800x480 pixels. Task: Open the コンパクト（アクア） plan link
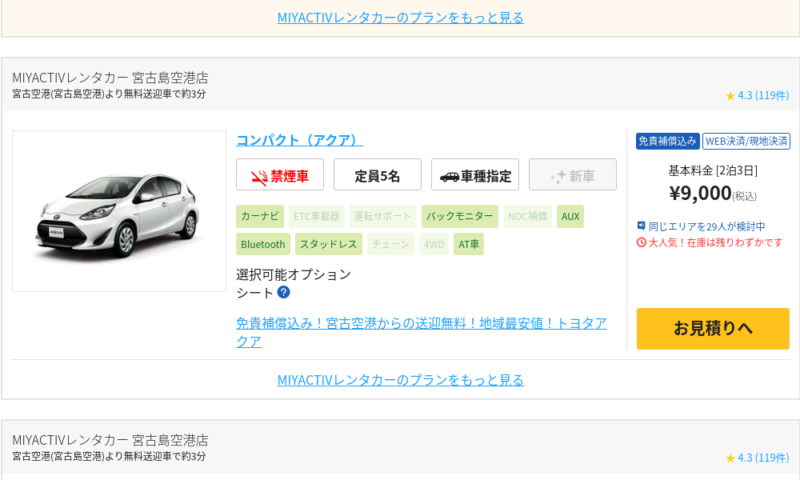point(299,140)
